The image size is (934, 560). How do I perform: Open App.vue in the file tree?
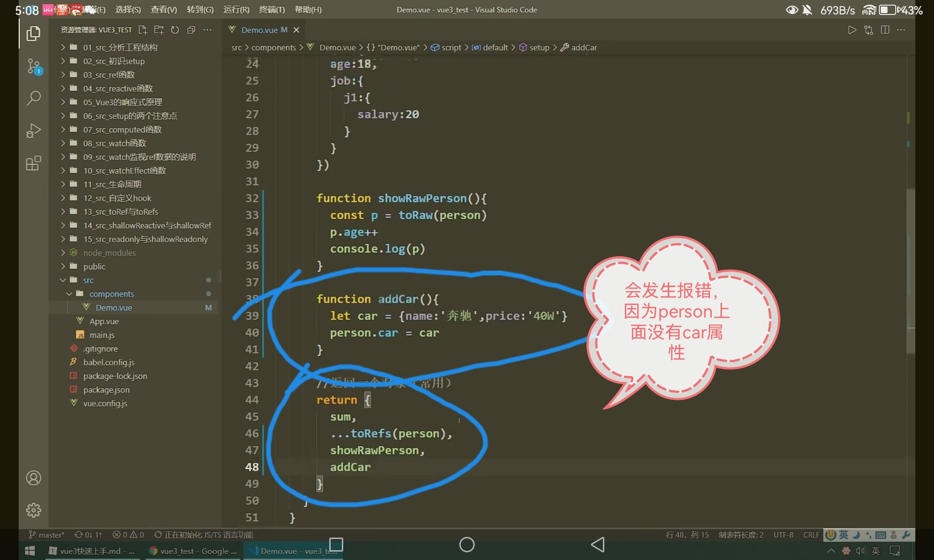104,322
